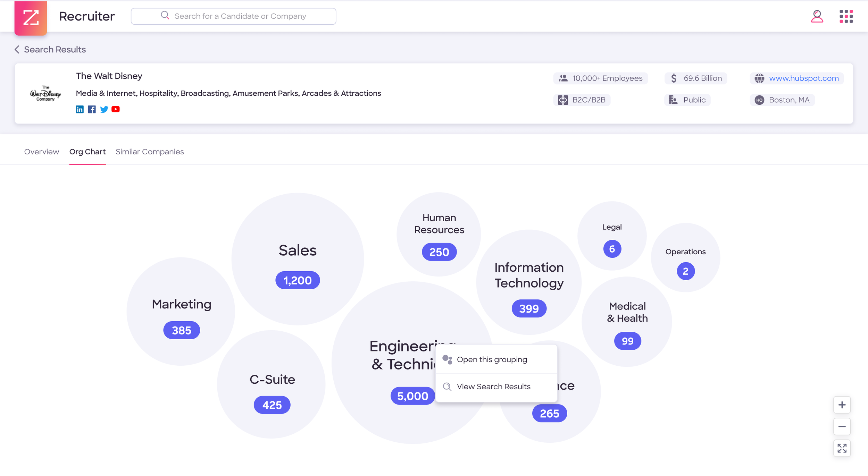Click the Public company building icon
The width and height of the screenshot is (868, 476).
tap(673, 100)
